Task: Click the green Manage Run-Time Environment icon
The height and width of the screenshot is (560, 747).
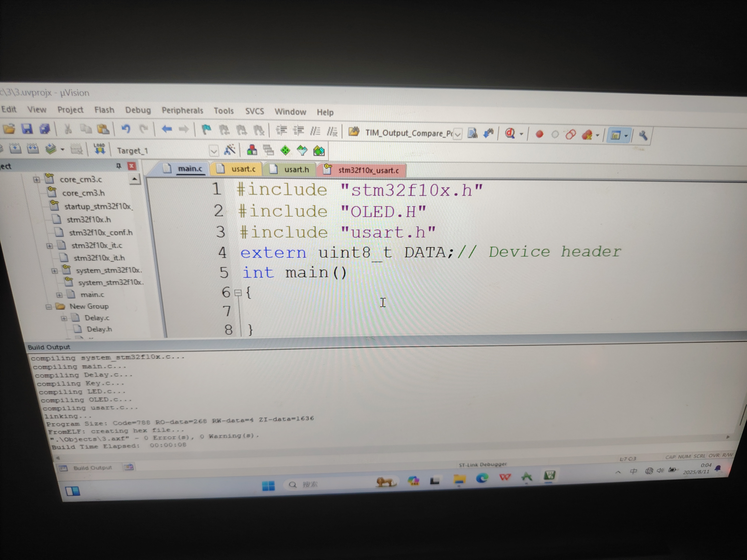Action: click(285, 150)
